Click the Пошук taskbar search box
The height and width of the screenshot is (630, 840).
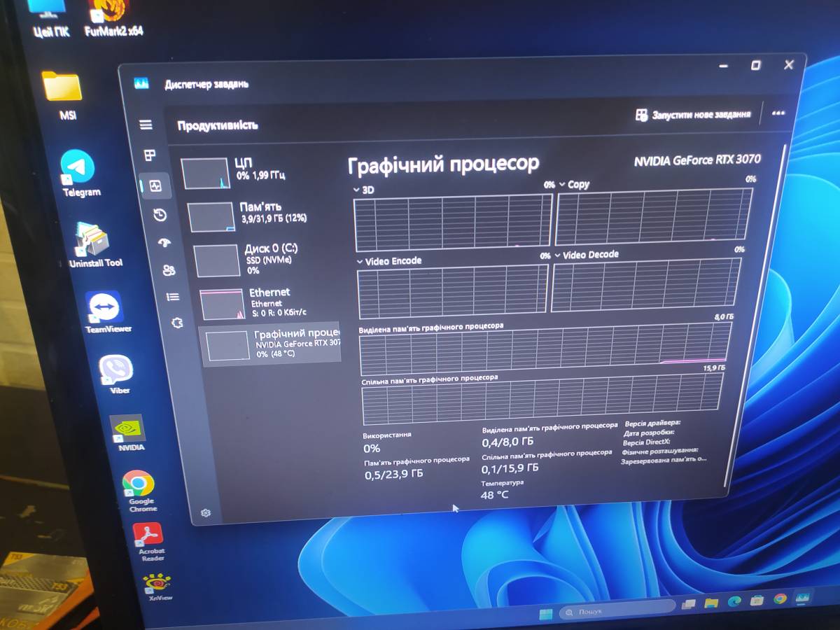[617, 610]
